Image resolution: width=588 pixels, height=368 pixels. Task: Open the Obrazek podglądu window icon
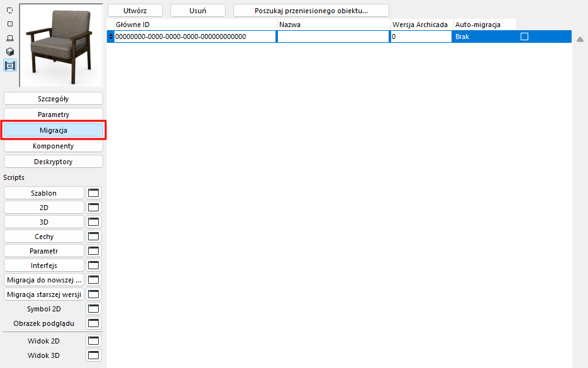[93, 323]
